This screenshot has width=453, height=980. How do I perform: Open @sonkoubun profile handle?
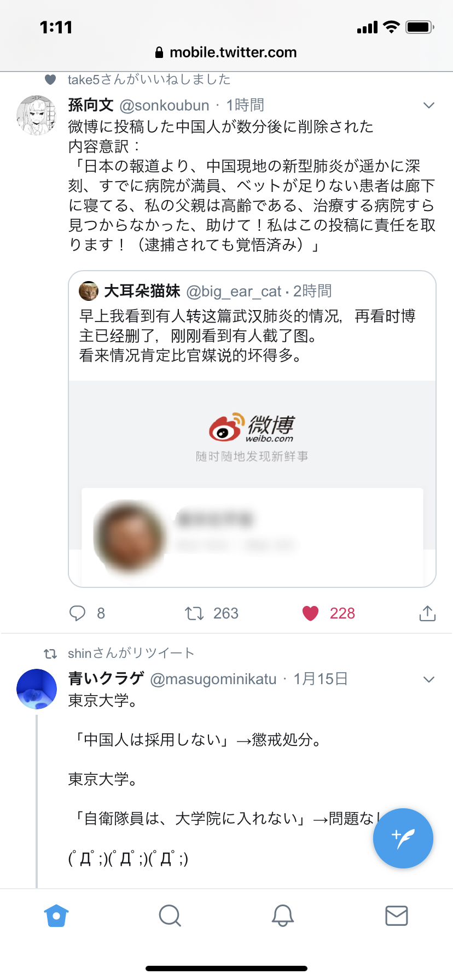(x=164, y=105)
